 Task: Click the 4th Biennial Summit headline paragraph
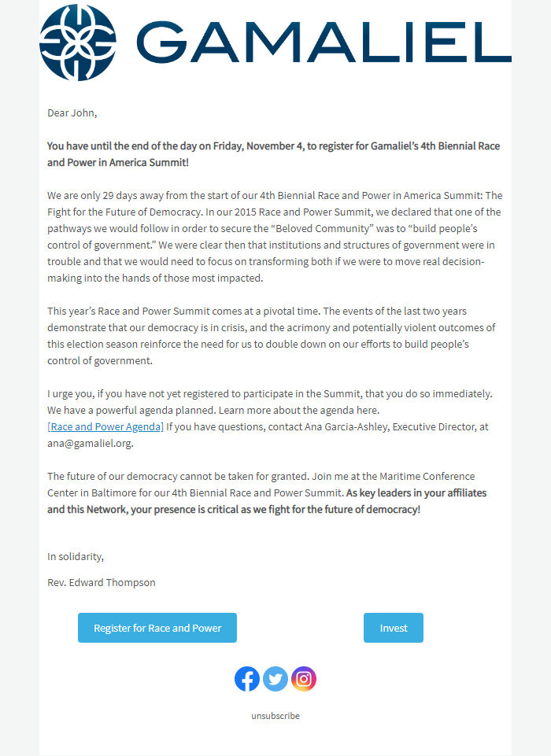point(274,153)
